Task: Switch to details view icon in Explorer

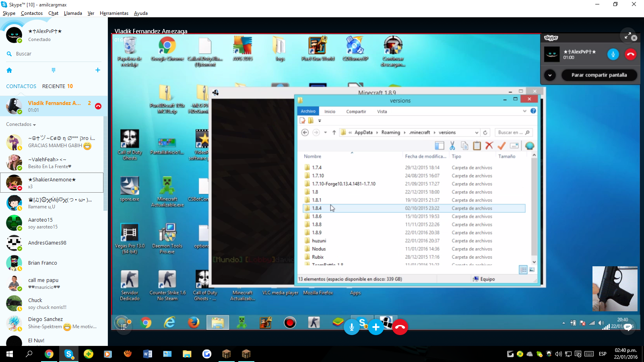Action: click(x=523, y=270)
